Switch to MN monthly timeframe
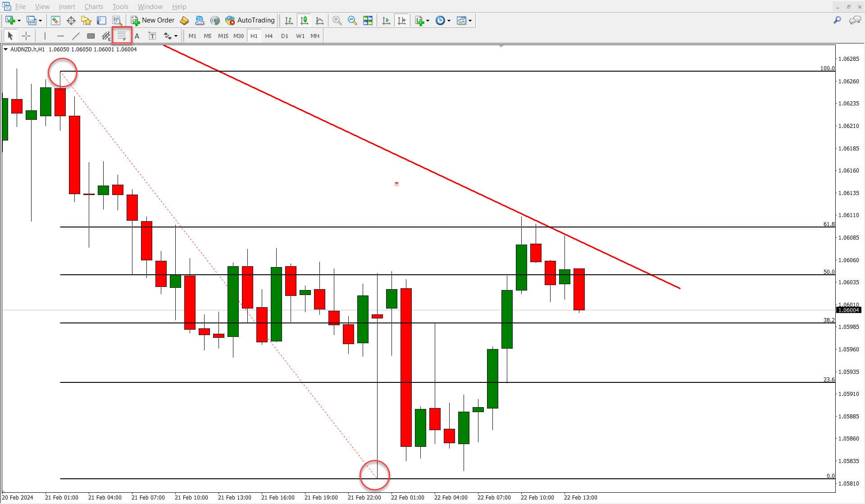Screen dimensions: 865x504 point(315,36)
